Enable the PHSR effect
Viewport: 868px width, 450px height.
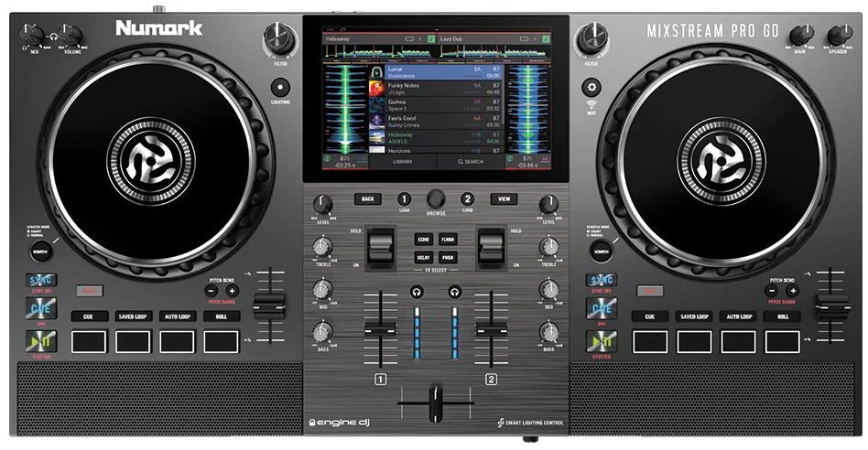[448, 258]
